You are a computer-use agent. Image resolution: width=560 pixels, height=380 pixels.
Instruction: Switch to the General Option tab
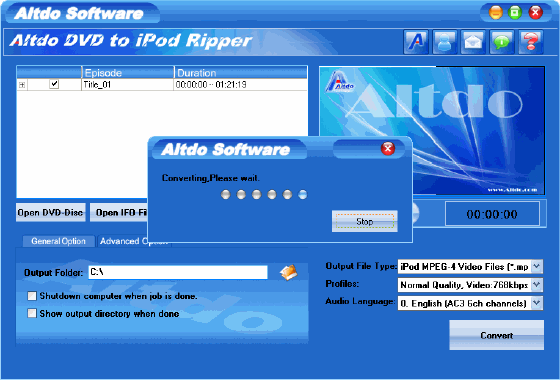(59, 241)
